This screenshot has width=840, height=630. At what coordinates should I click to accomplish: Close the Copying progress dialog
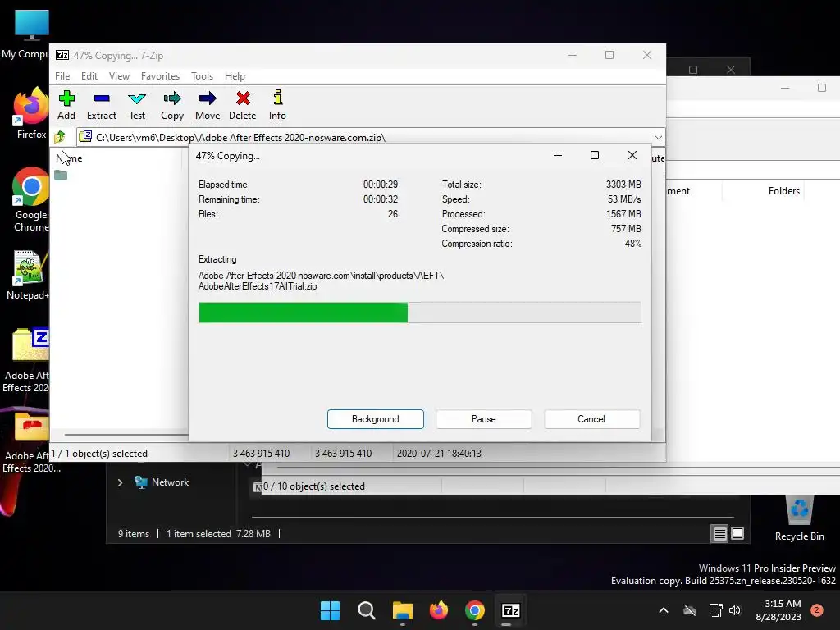click(632, 155)
